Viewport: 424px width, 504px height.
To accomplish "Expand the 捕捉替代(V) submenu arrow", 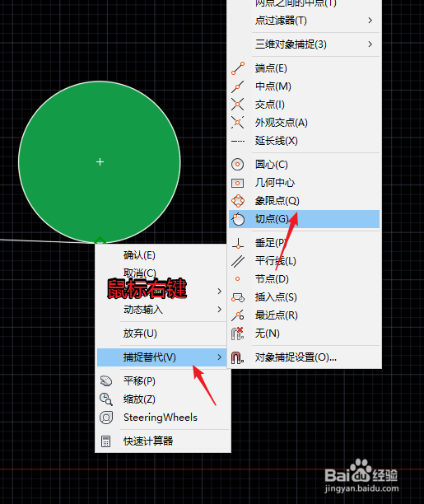I will click(x=220, y=357).
